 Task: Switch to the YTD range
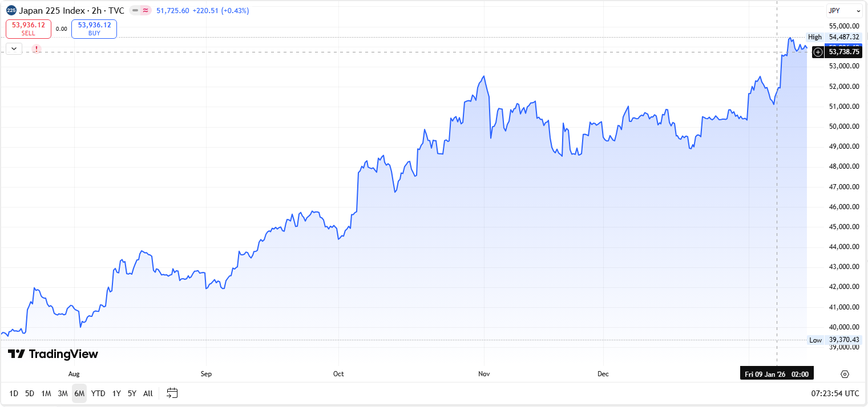98,393
